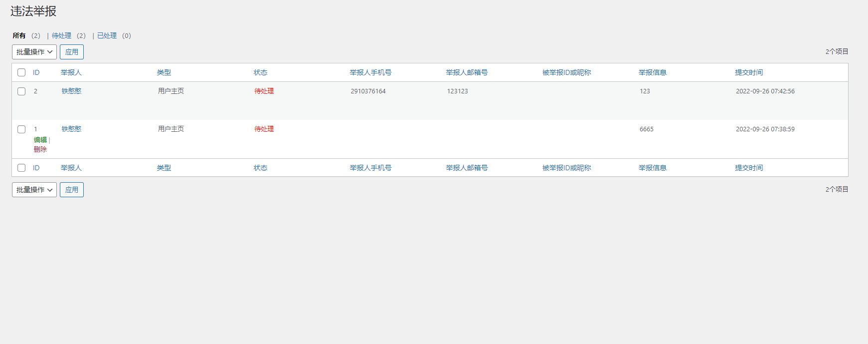Image resolution: width=868 pixels, height=344 pixels.
Task: Click the bottom 应用 button
Action: tap(72, 190)
